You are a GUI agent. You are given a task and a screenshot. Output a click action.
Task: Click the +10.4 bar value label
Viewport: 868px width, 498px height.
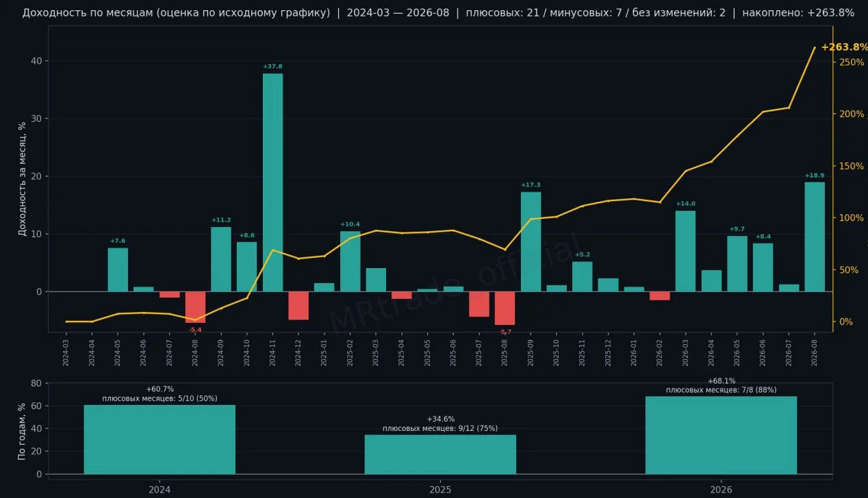[350, 224]
